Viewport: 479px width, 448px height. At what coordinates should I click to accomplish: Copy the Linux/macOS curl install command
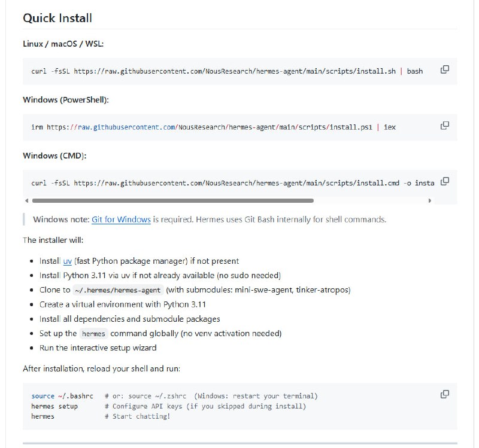(445, 70)
